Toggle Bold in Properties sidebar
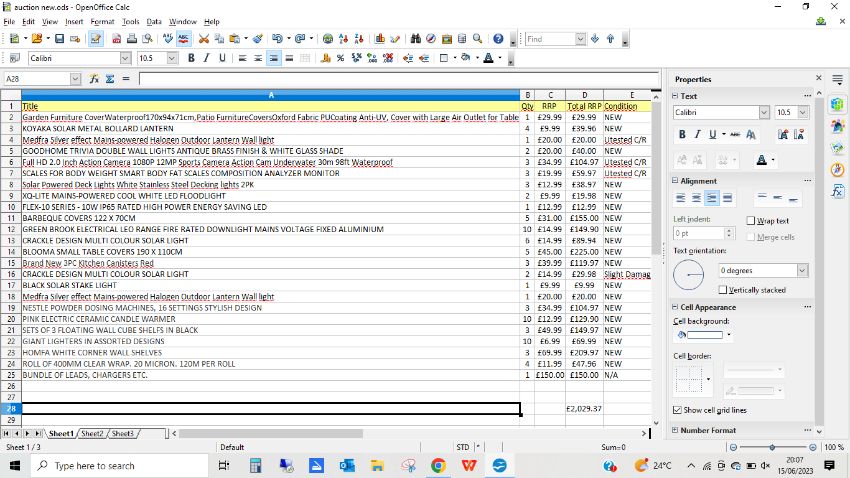Image resolution: width=850 pixels, height=478 pixels. pos(682,134)
